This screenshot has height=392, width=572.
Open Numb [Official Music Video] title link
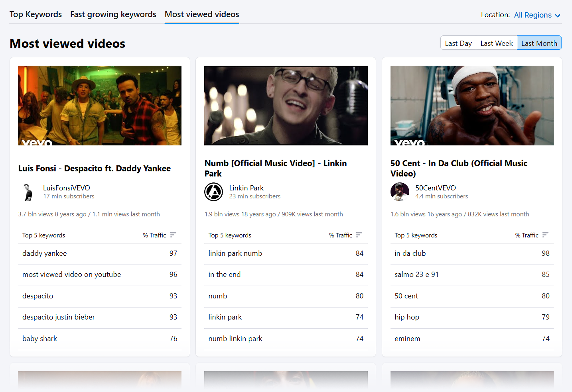276,168
